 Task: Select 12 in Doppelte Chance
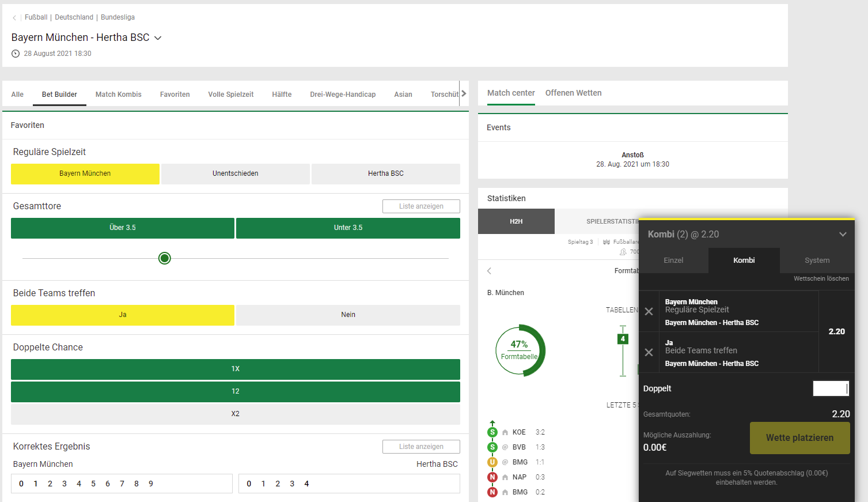[236, 391]
